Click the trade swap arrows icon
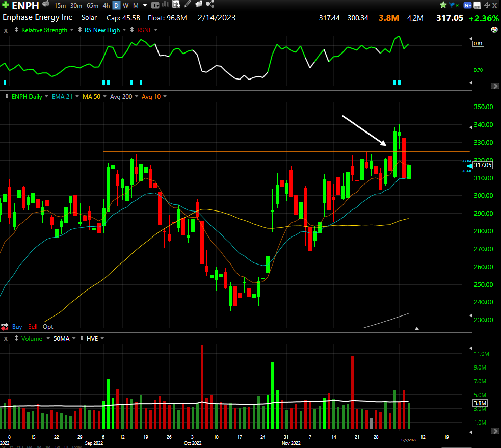The image size is (501, 448). click(5, 327)
